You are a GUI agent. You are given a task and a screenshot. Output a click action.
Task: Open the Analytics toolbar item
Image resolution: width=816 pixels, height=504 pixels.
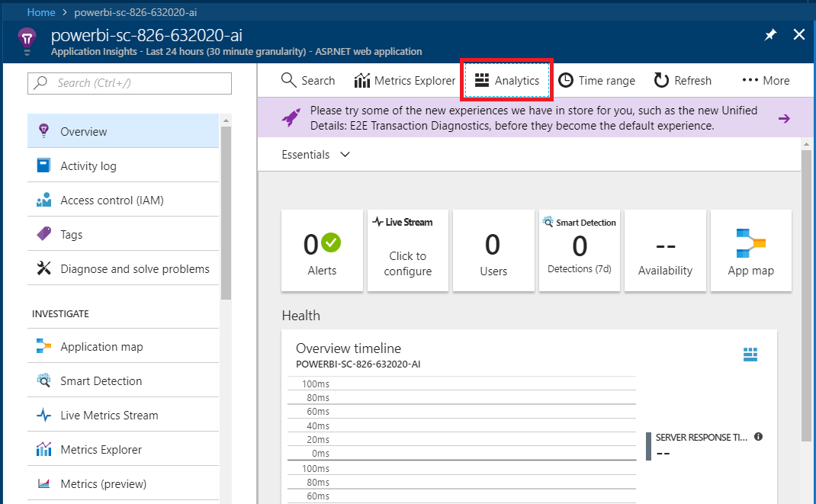(507, 81)
